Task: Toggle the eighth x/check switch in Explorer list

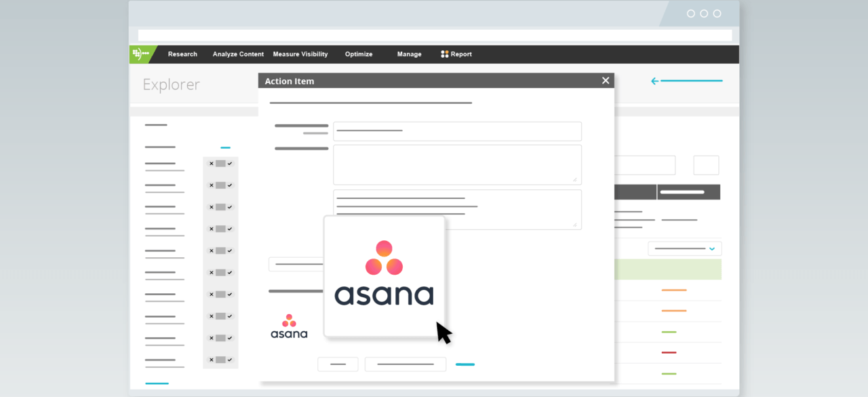Action: coord(220,316)
